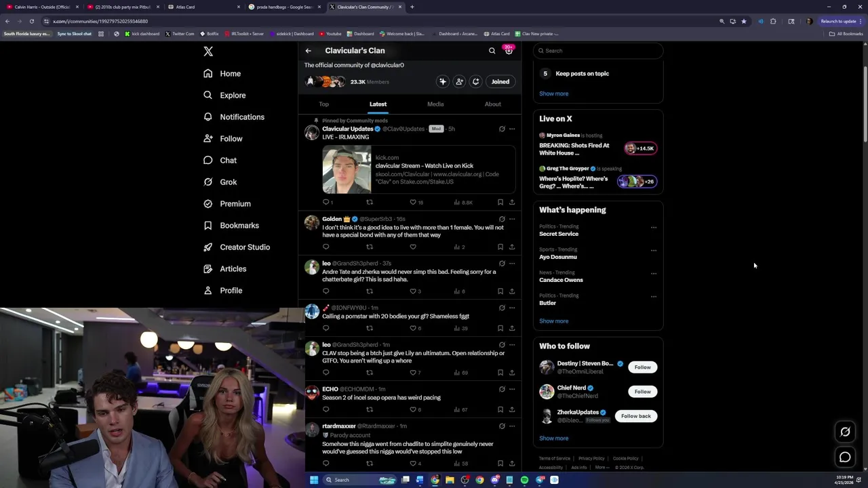868x488 pixels.
Task: Click the X search input field
Action: pos(598,51)
